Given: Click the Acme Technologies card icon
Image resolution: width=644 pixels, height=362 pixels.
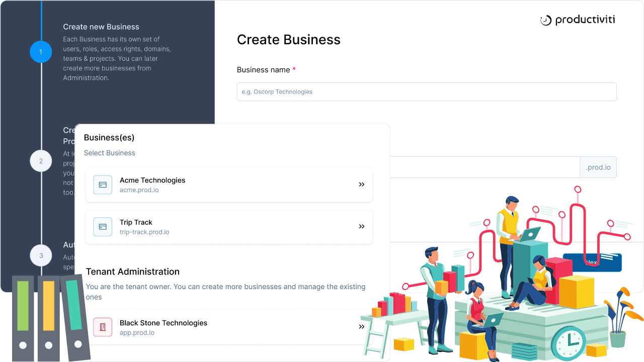Looking at the screenshot, I should (103, 185).
